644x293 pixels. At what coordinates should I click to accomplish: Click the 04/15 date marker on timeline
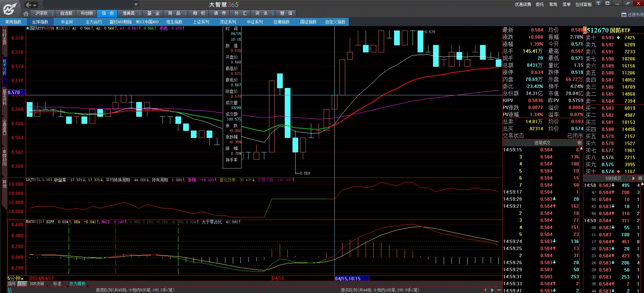[278, 278]
